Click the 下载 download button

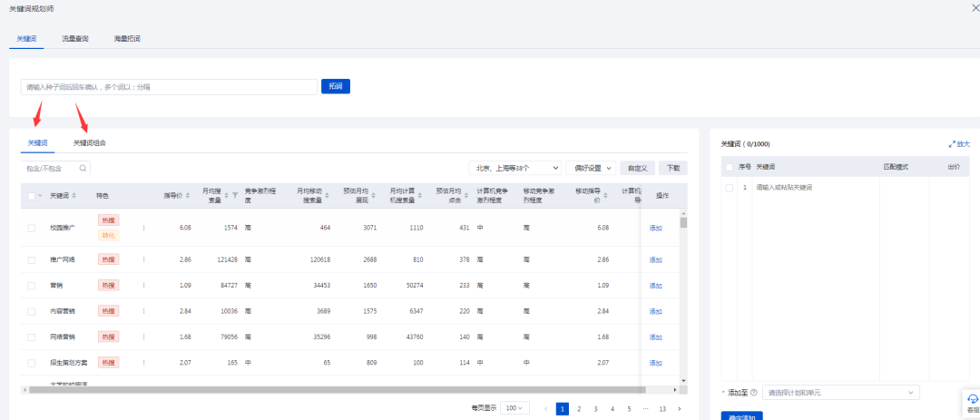tap(672, 168)
